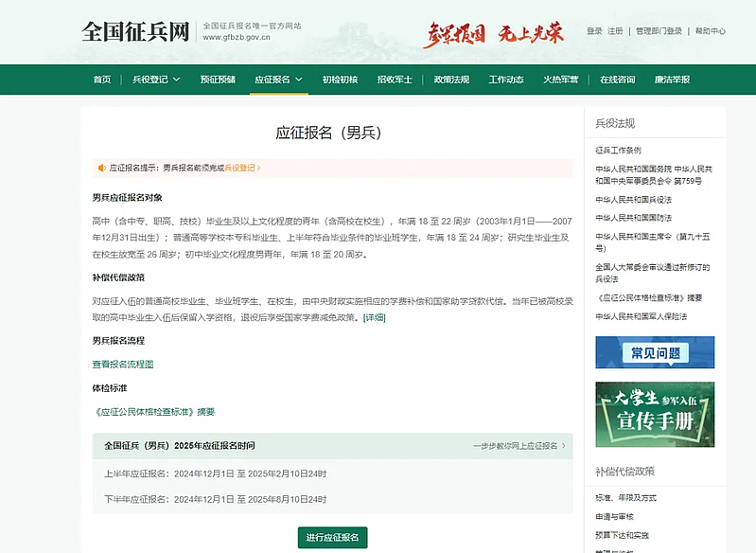The height and width of the screenshot is (553, 756).
Task: Open the 预征预储 nav item
Action: click(x=218, y=80)
